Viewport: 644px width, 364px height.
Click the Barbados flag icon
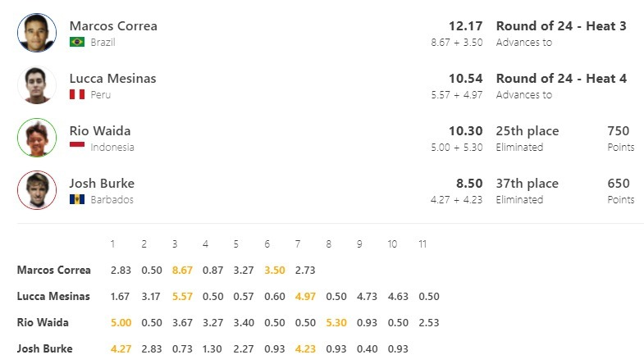point(77,199)
